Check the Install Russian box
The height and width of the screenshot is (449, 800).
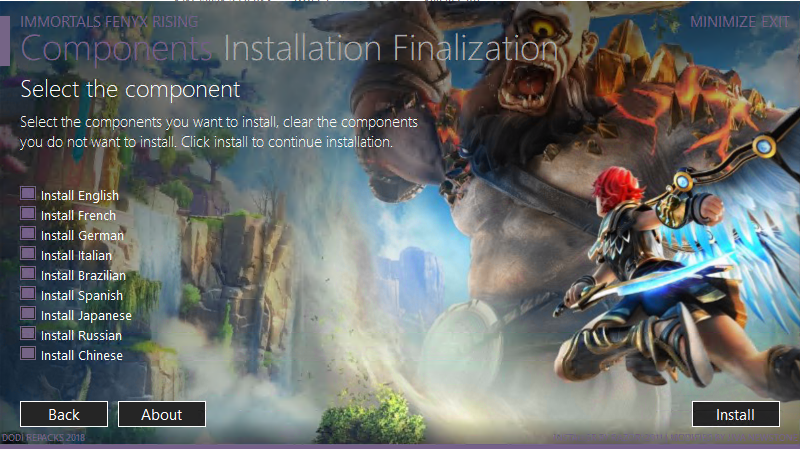coord(28,333)
